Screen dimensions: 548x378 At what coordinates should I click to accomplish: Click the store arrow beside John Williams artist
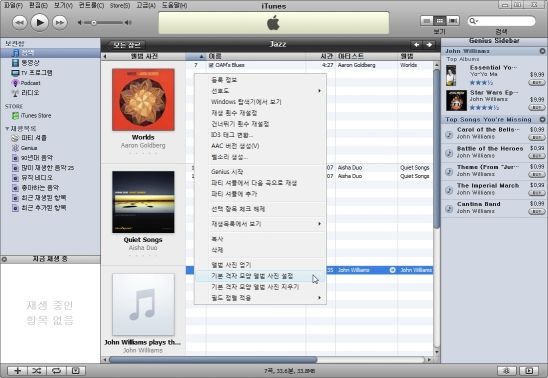tap(392, 270)
